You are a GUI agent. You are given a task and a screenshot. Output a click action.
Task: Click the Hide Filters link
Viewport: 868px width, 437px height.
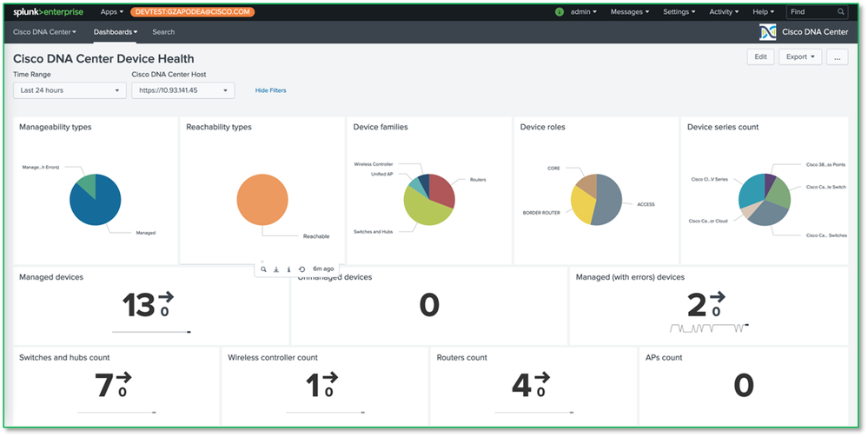pyautogui.click(x=271, y=90)
